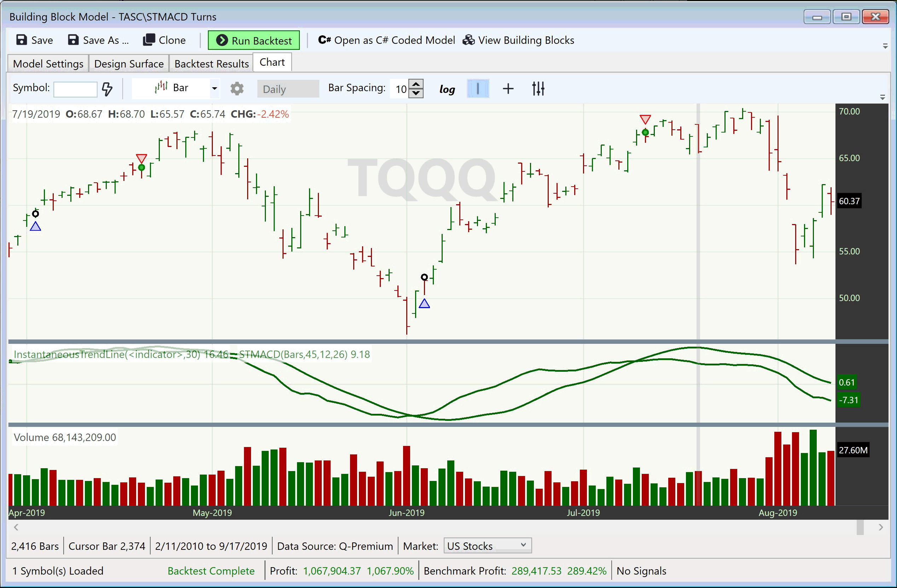
Task: Click the Daily scale field
Action: coord(288,89)
